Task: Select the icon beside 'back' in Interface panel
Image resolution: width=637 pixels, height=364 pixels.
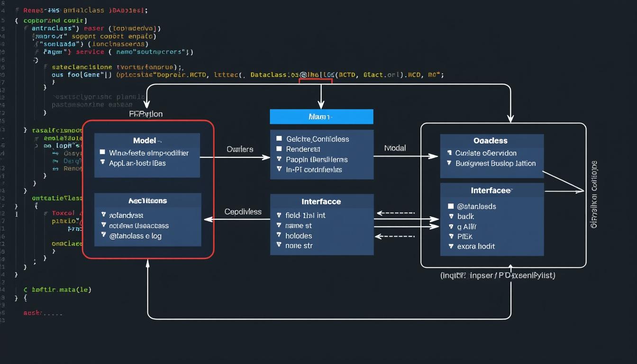Action: pos(451,217)
